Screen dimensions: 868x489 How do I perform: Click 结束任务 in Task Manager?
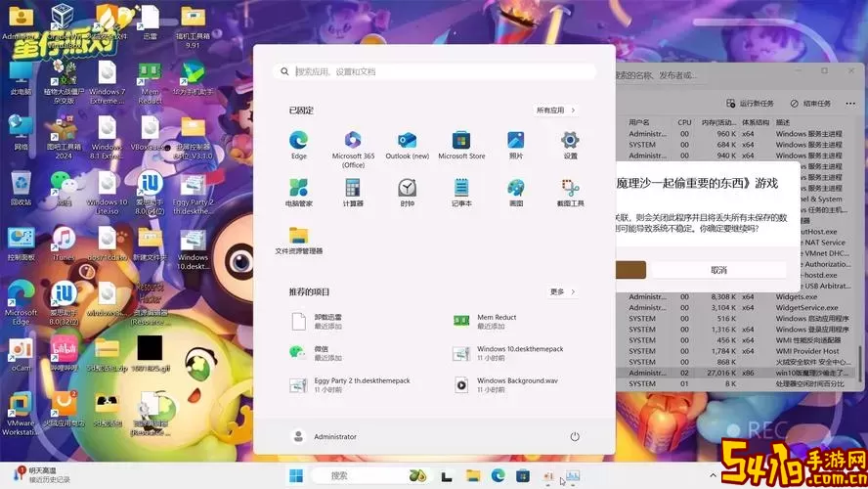pyautogui.click(x=810, y=104)
